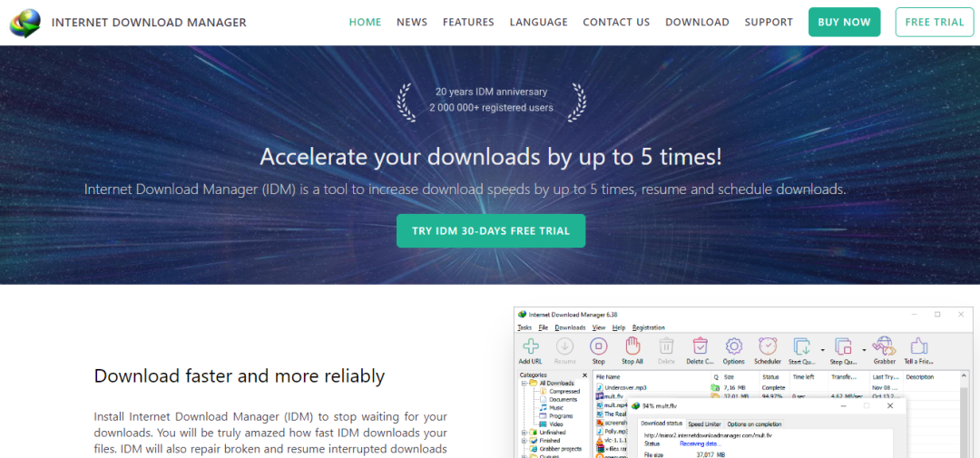Screen dimensions: 980x458
Task: Open the CONTACT US page
Action: (616, 23)
